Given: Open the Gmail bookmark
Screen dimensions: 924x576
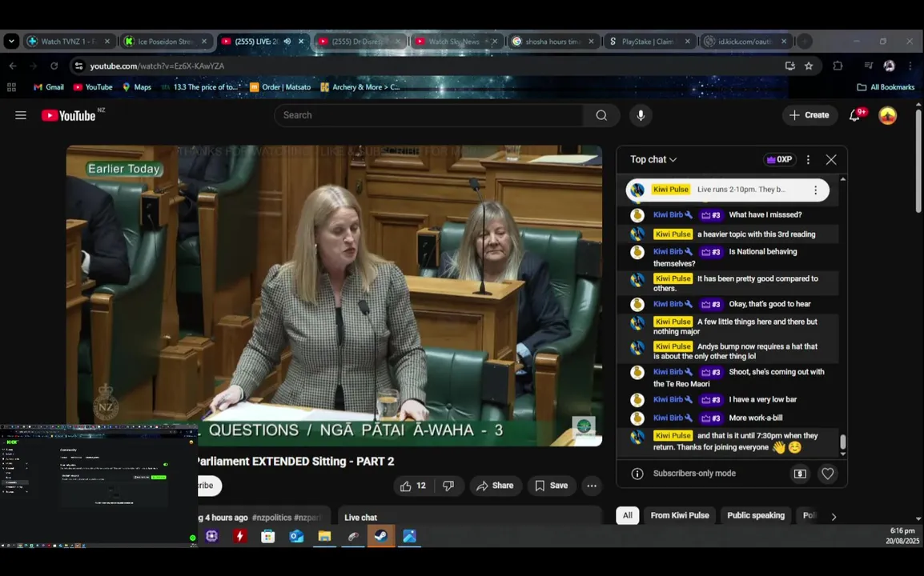Looking at the screenshot, I should click(49, 87).
